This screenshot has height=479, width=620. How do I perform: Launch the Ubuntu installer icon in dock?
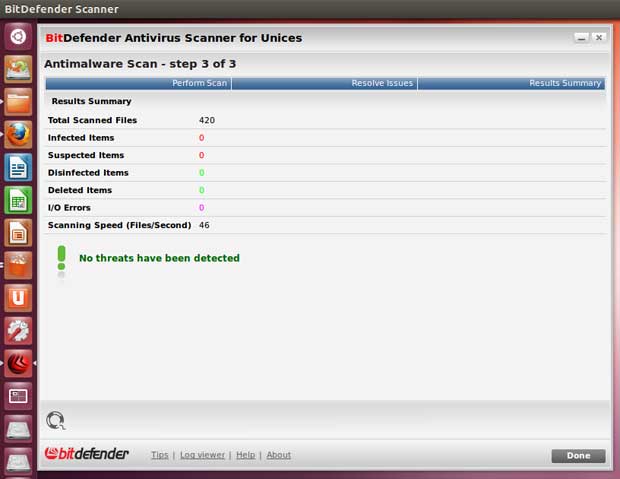pyautogui.click(x=18, y=69)
